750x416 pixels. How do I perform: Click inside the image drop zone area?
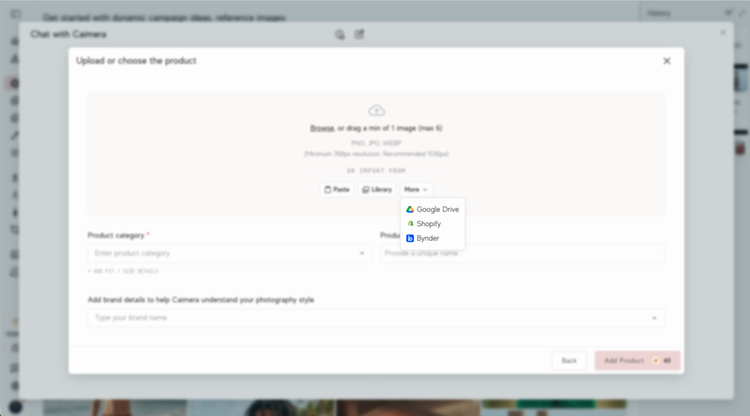pyautogui.click(x=376, y=154)
